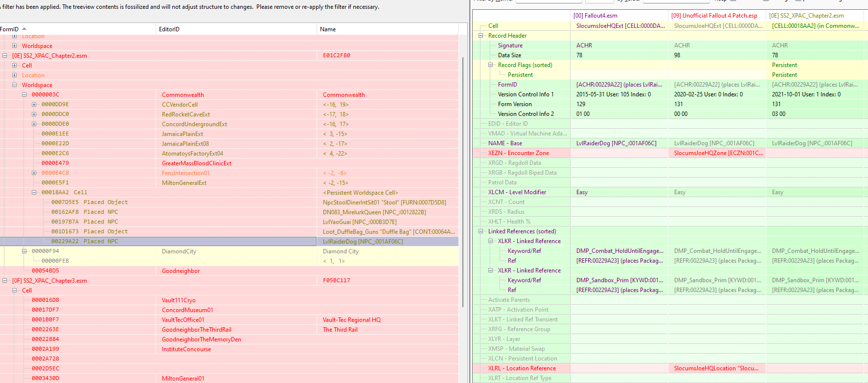
Task: Collapse the 00018AA2 persistent worldspace cell
Action: 34,193
